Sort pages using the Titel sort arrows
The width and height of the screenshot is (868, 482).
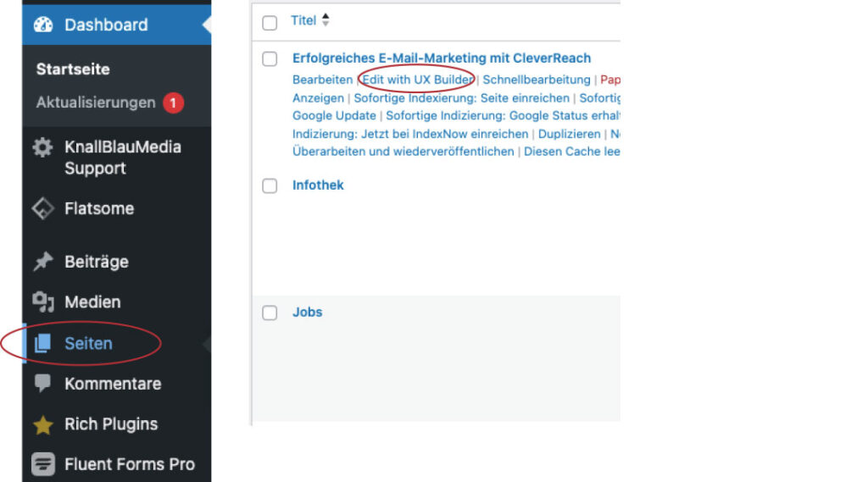325,20
